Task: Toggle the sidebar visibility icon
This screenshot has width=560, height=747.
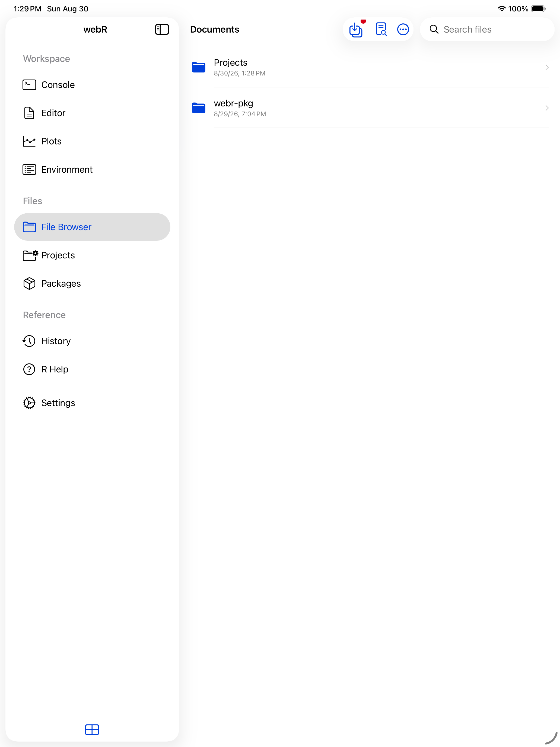Action: pyautogui.click(x=162, y=29)
